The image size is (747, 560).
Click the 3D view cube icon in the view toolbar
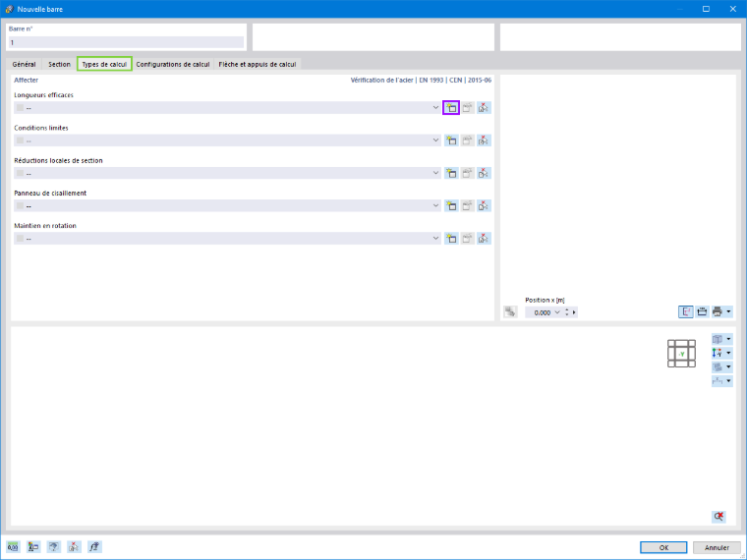tap(718, 339)
